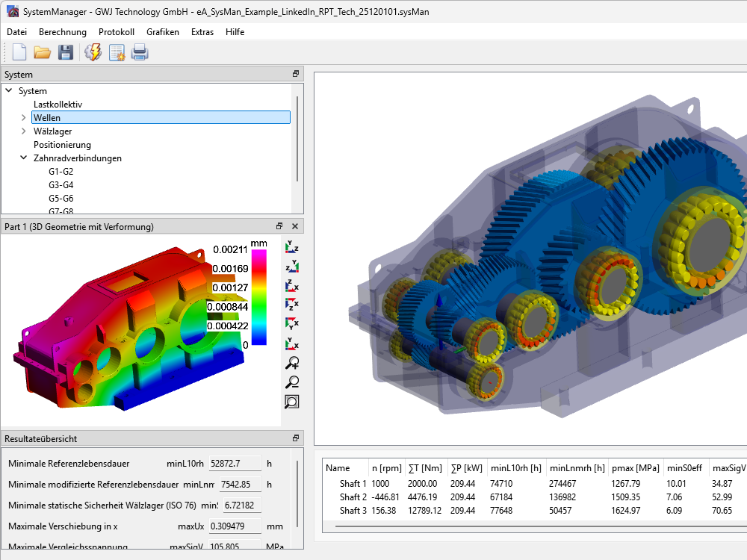Image resolution: width=747 pixels, height=560 pixels.
Task: Open the report protocol toolbar icon
Action: coord(117,52)
